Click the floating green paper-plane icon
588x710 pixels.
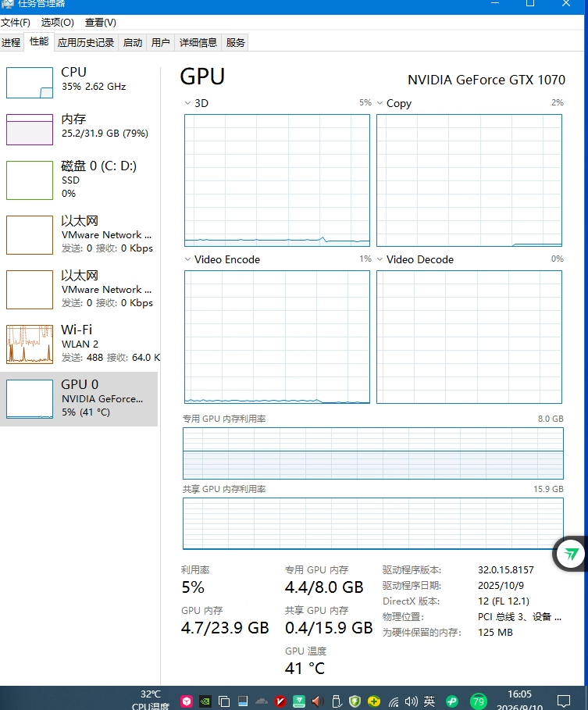point(571,554)
